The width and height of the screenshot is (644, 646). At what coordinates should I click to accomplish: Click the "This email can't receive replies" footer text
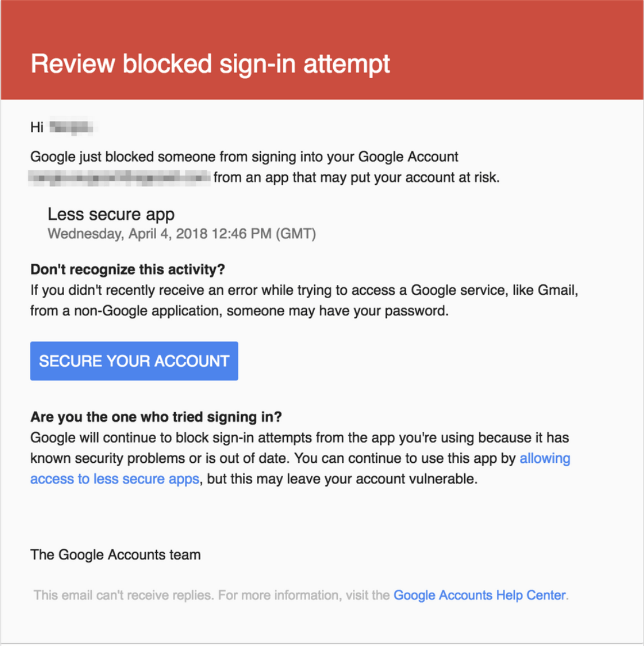click(124, 595)
